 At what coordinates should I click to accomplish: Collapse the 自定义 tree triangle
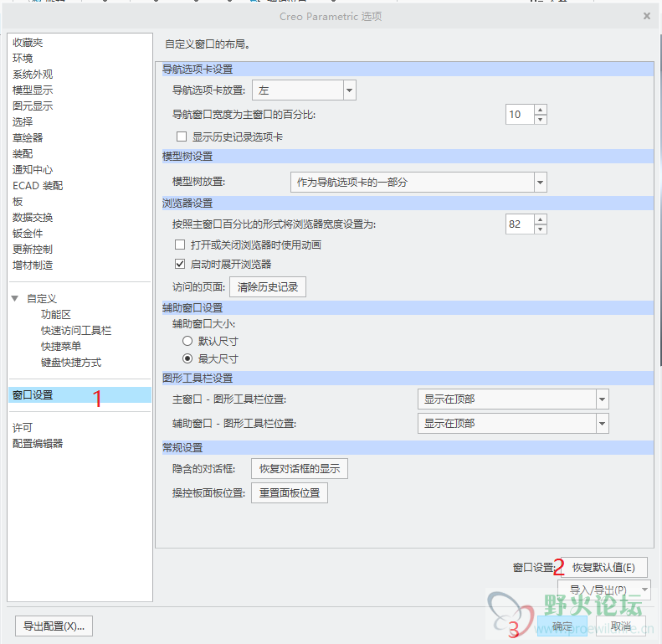click(x=15, y=299)
